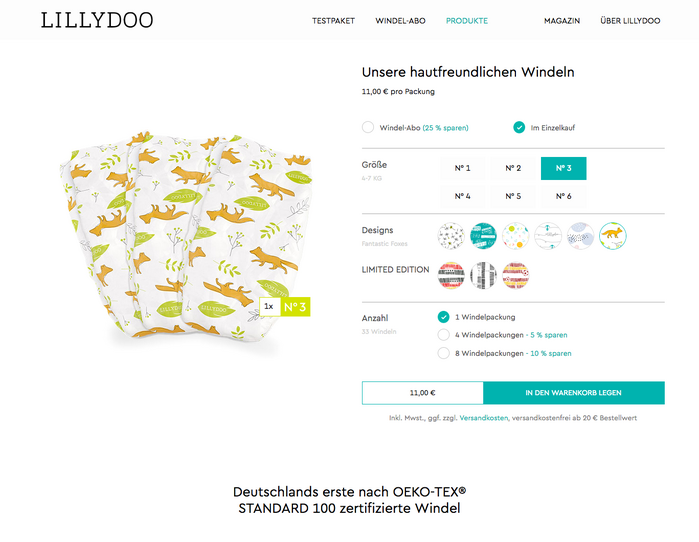Select the first green leaf design swatch
The width and height of the screenshot is (699, 542).
click(x=451, y=236)
